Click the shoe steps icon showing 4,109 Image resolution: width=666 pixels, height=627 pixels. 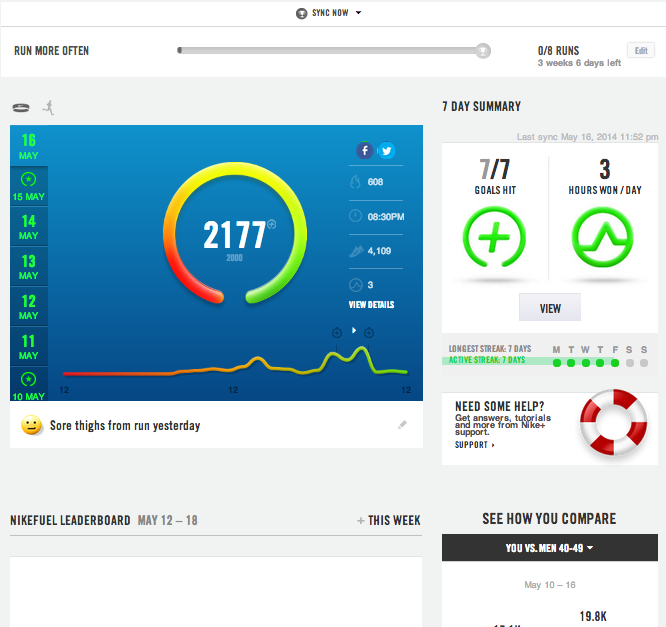tap(356, 251)
